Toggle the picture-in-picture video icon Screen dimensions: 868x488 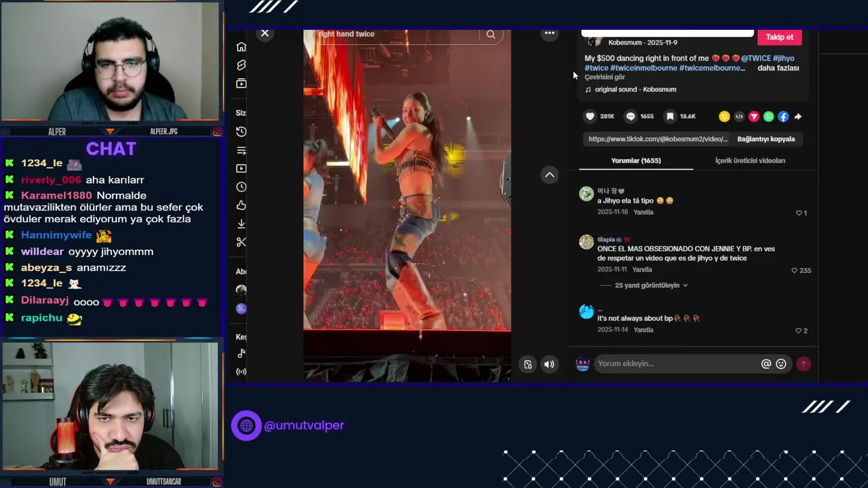pyautogui.click(x=528, y=365)
